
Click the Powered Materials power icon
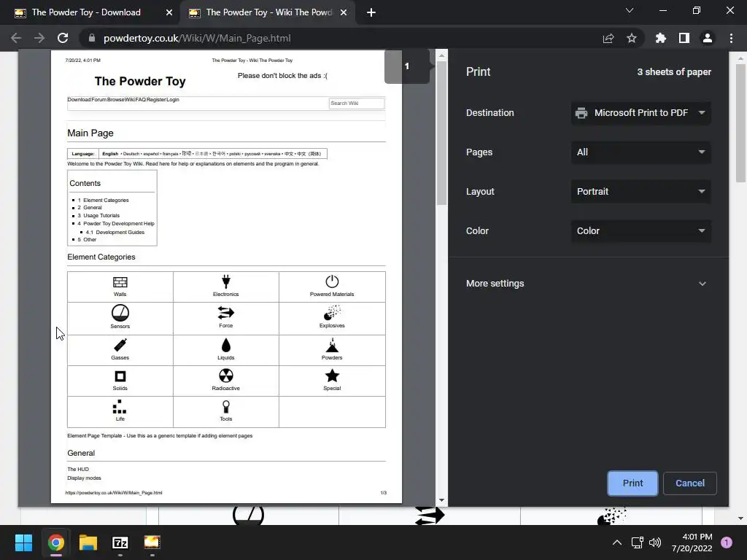(x=332, y=281)
